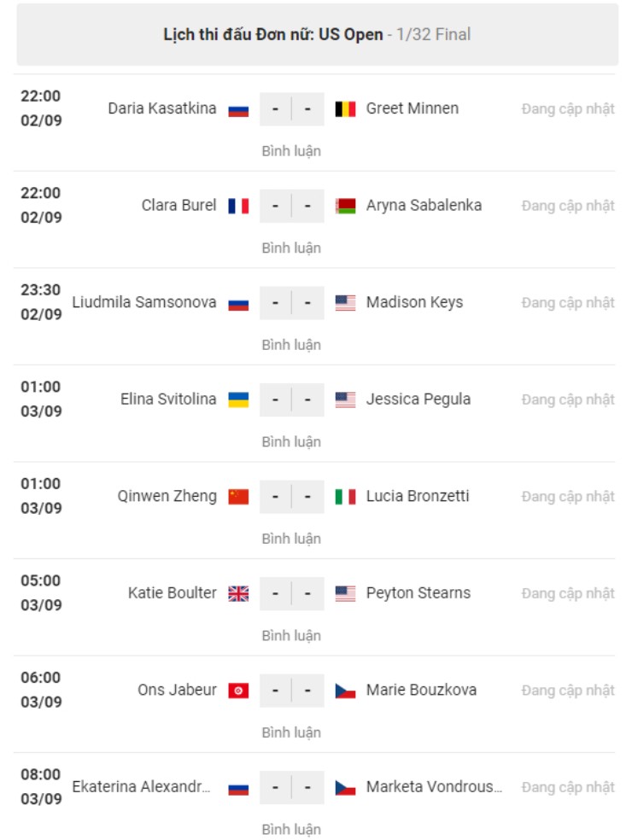The width and height of the screenshot is (632, 840).
Task: Select player Liudmila Samsonova
Action: coord(144,302)
